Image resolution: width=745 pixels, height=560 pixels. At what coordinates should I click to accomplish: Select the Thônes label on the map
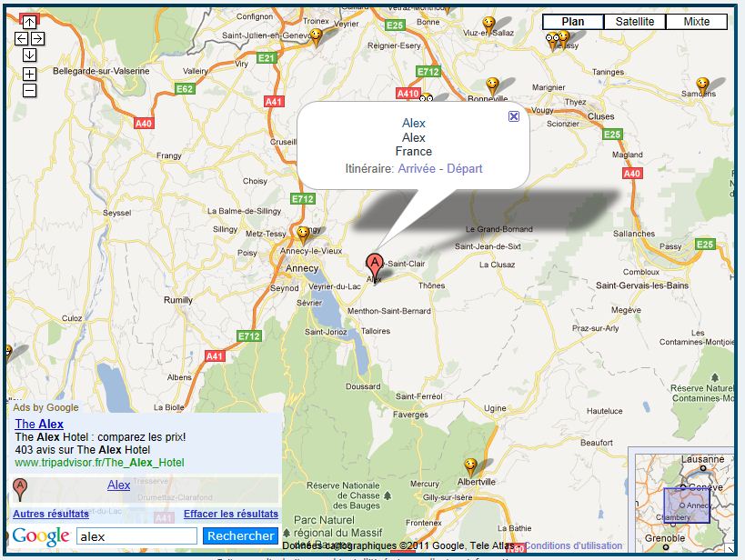click(x=431, y=285)
